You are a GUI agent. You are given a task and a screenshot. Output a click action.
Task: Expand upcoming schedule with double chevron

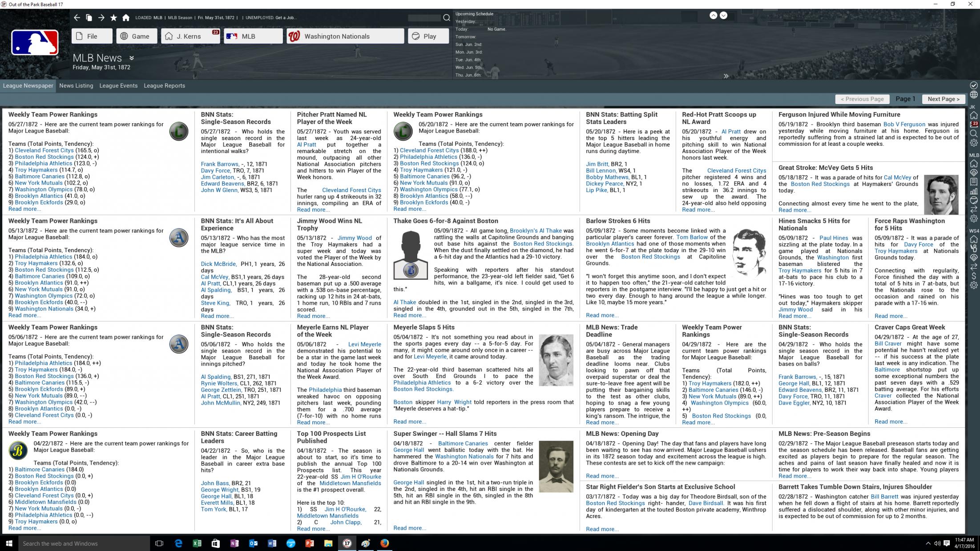726,76
